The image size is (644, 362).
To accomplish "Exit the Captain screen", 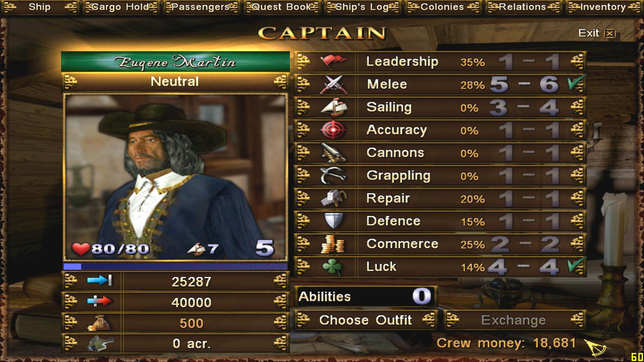I will (x=597, y=33).
